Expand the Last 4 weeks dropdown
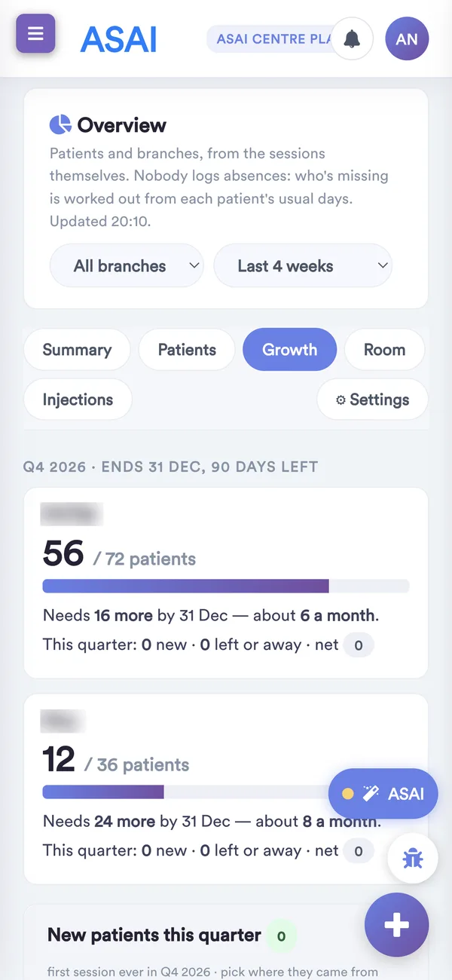This screenshot has width=452, height=980. [303, 266]
